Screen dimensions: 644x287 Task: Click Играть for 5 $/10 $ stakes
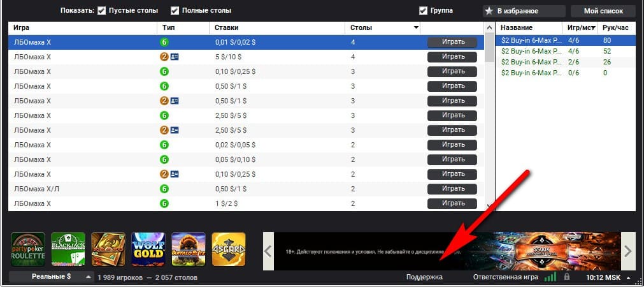[x=452, y=57]
